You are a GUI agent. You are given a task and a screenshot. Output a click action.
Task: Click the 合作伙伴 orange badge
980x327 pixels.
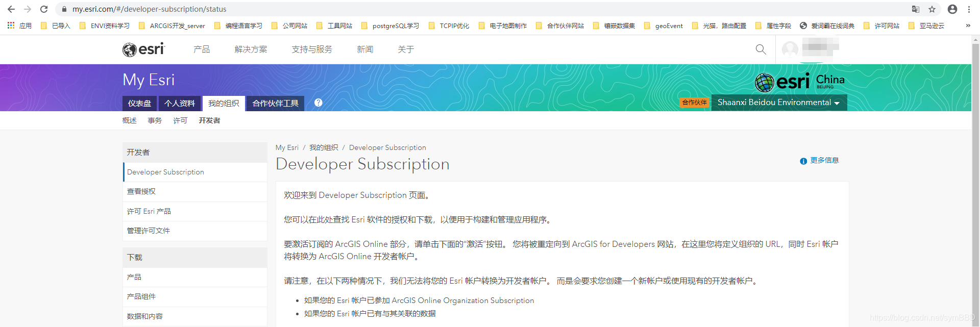point(694,103)
